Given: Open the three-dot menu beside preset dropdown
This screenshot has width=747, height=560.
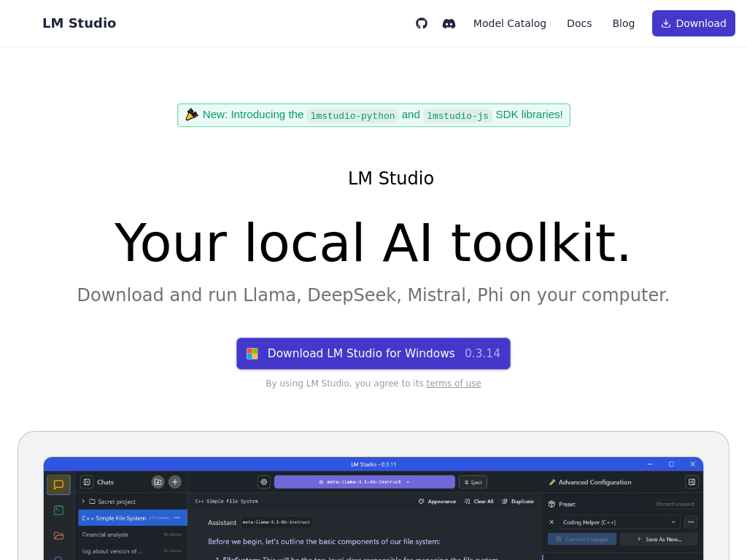Looking at the screenshot, I should pyautogui.click(x=691, y=522).
